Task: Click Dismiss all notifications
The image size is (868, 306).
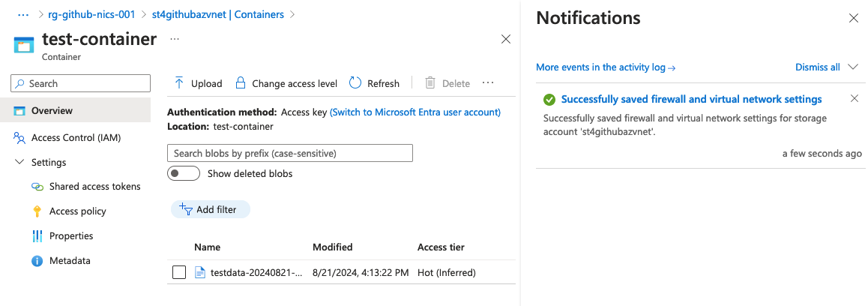Action: (x=818, y=67)
